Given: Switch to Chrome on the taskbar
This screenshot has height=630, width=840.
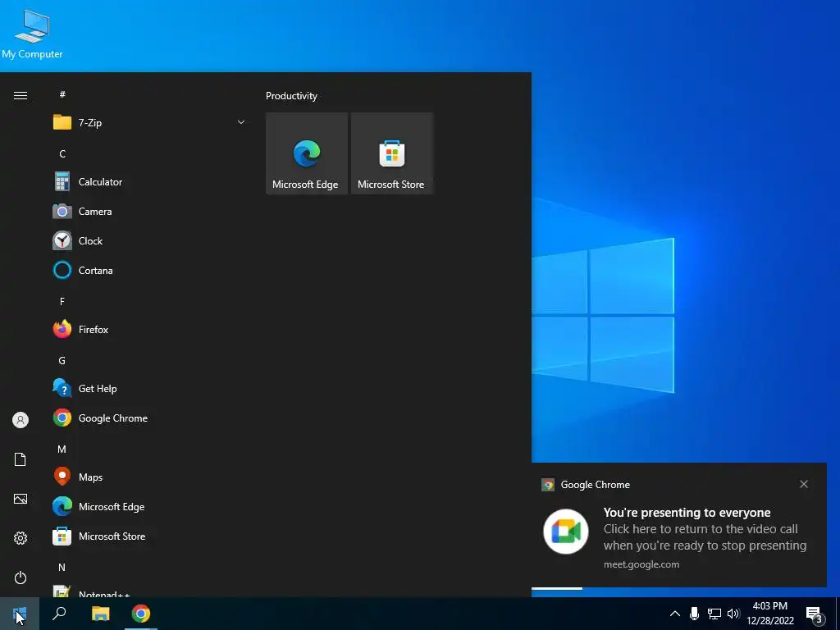Looking at the screenshot, I should pos(141,614).
